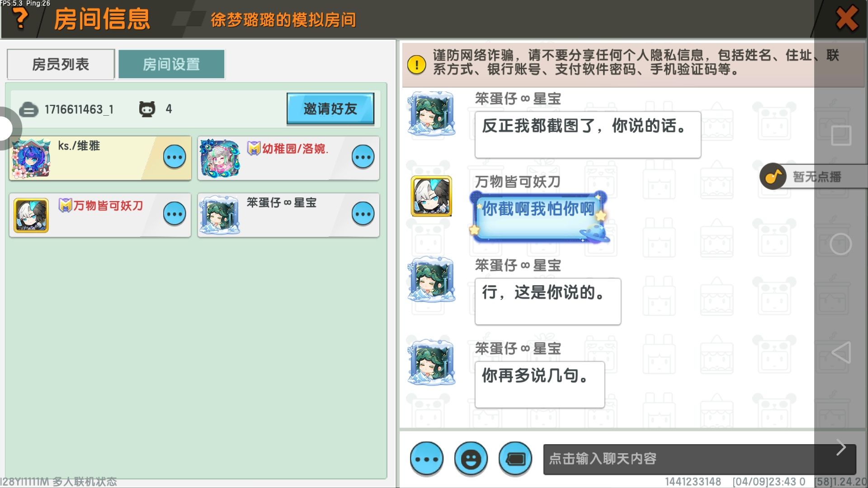Screen dimensions: 868x488
Task: Open the help question mark icon
Action: pos(20,18)
